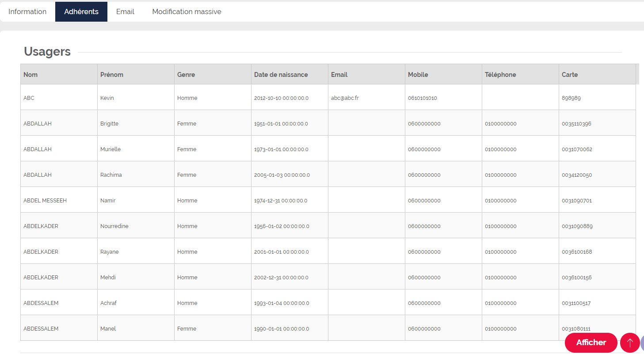Click first name Namir
The image size is (644, 358).
point(108,201)
